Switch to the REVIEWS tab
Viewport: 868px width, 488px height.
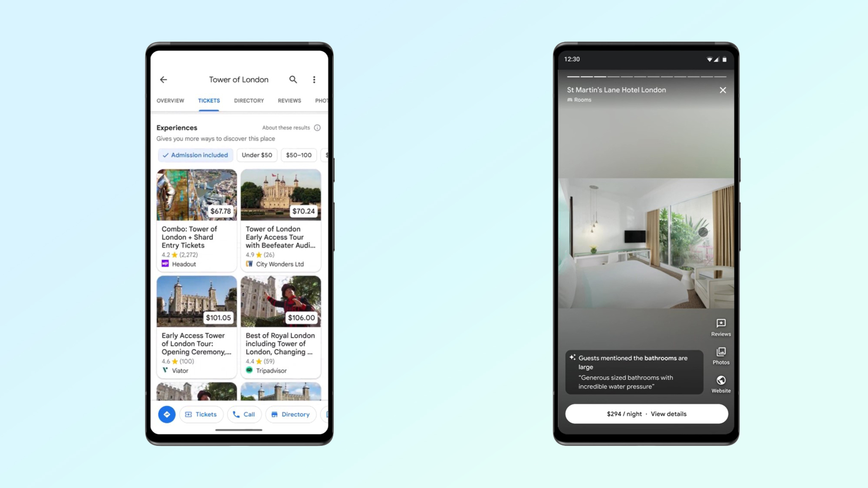pyautogui.click(x=289, y=100)
